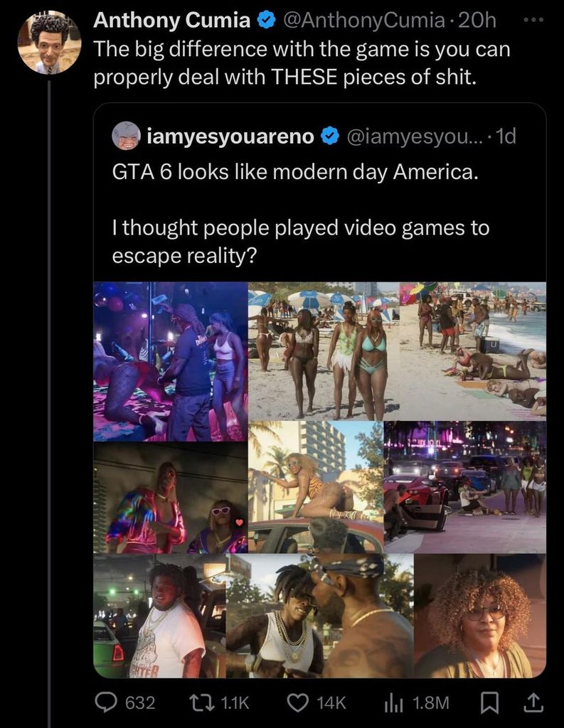Visit the @AnthonyCumia handle link
Image resolution: width=564 pixels, height=728 pixels.
click(363, 20)
